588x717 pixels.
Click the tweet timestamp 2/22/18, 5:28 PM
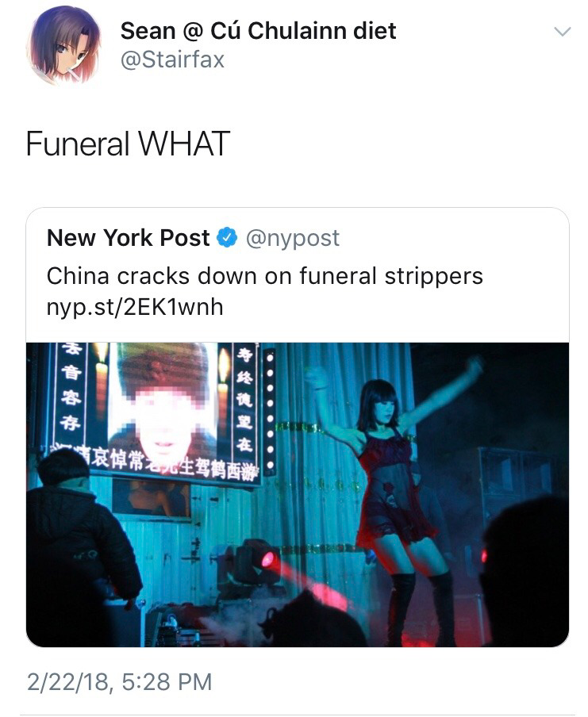coord(119,681)
